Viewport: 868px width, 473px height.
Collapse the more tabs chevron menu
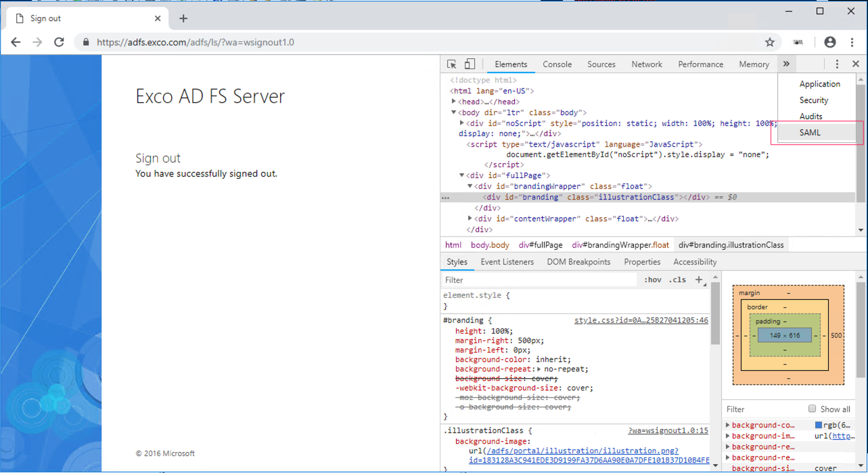(x=786, y=64)
